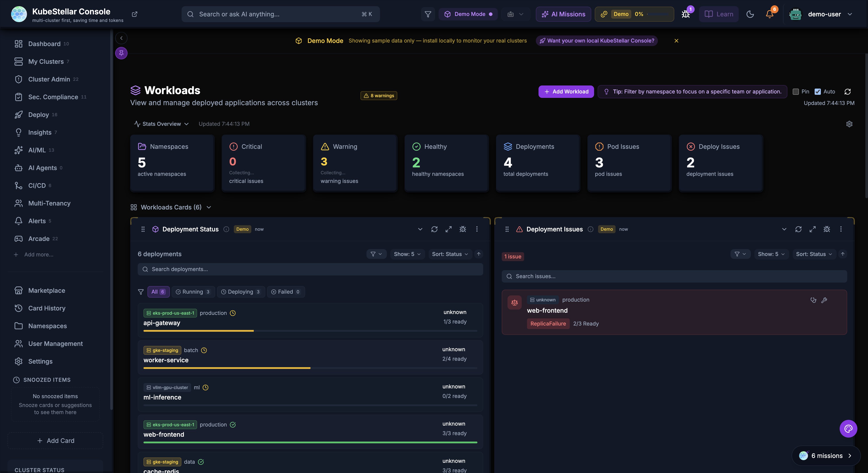Click the notifications bell icon
868x473 pixels.
(769, 14)
